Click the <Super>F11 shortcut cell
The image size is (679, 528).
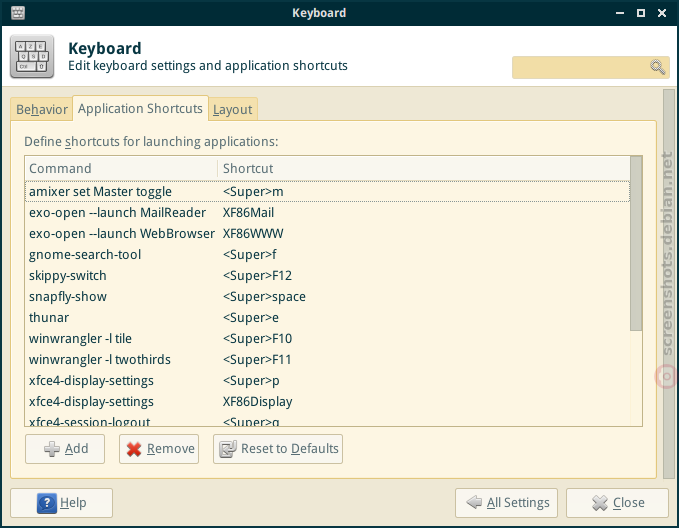(x=257, y=360)
